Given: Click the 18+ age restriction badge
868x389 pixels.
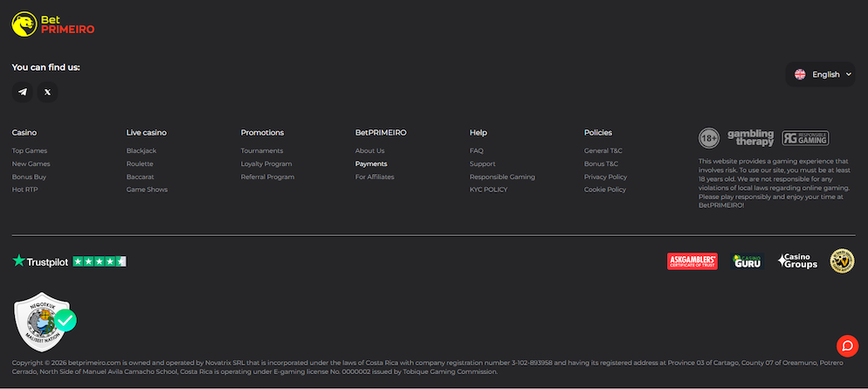Looking at the screenshot, I should (708, 138).
